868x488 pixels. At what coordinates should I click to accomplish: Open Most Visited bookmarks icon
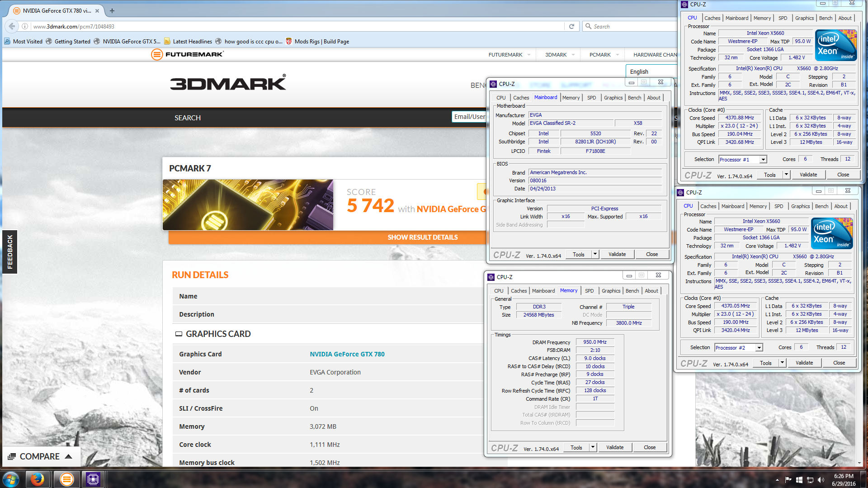[7, 41]
